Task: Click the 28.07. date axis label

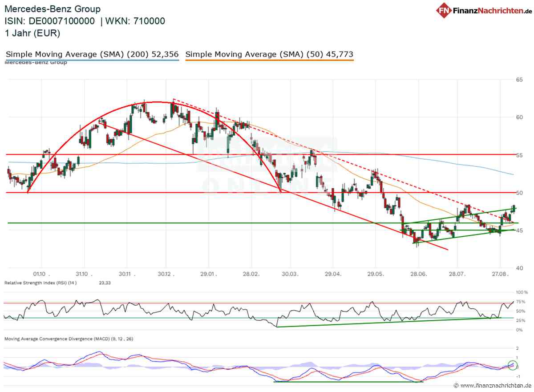Action: 458,274
